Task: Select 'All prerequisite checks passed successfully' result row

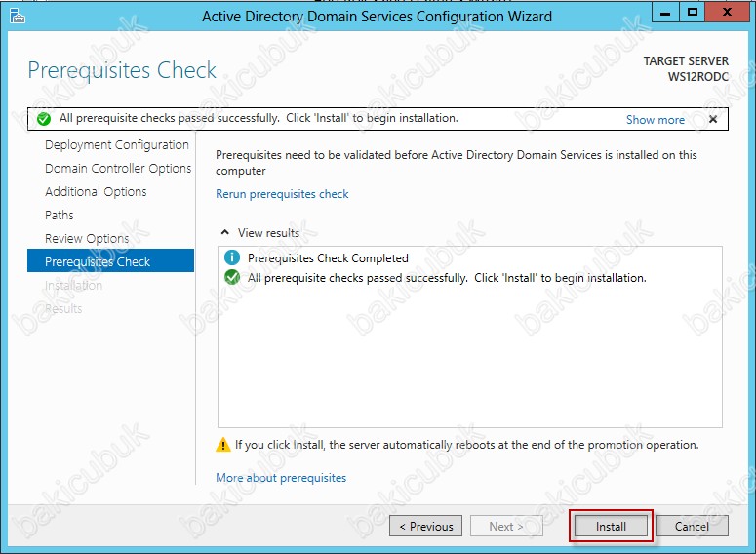Action: [x=447, y=278]
